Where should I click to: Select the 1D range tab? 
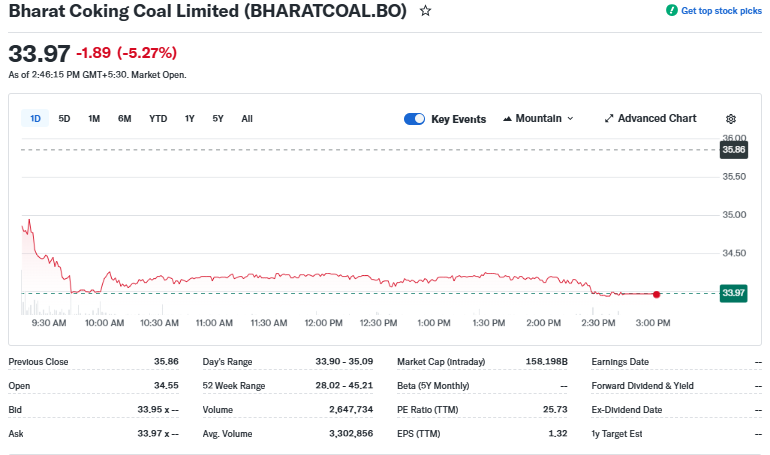35,118
